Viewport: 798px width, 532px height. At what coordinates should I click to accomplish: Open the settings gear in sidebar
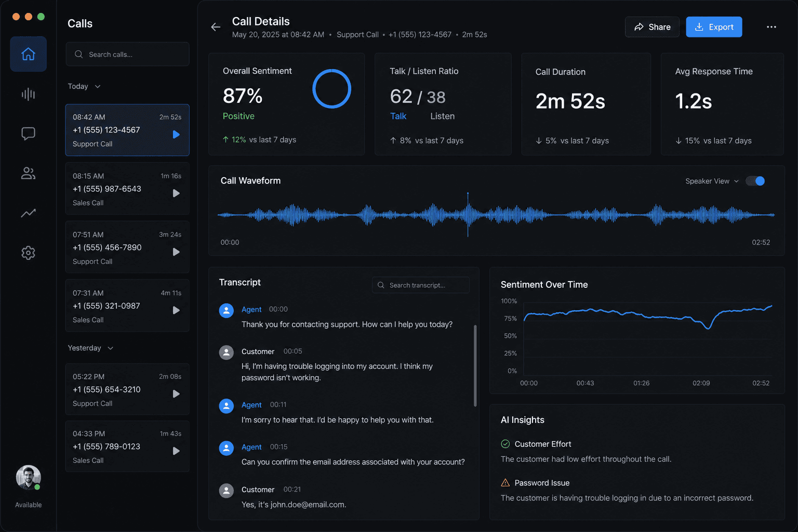[28, 253]
